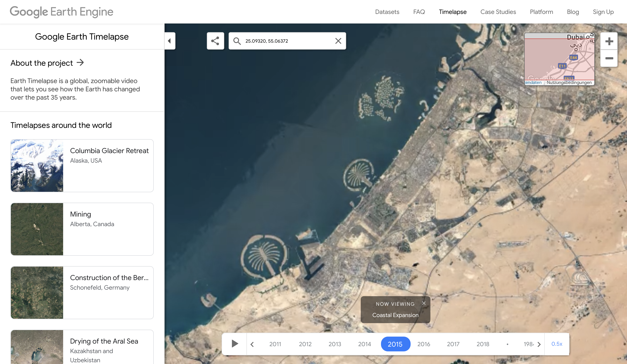
Task: Collapse the left sidebar panel arrow
Action: (170, 41)
